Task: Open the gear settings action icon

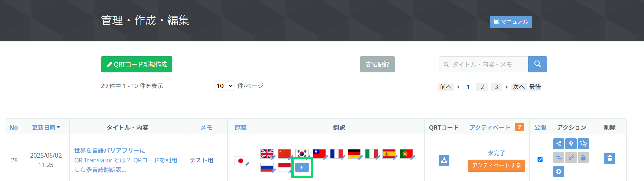Action: (559, 171)
